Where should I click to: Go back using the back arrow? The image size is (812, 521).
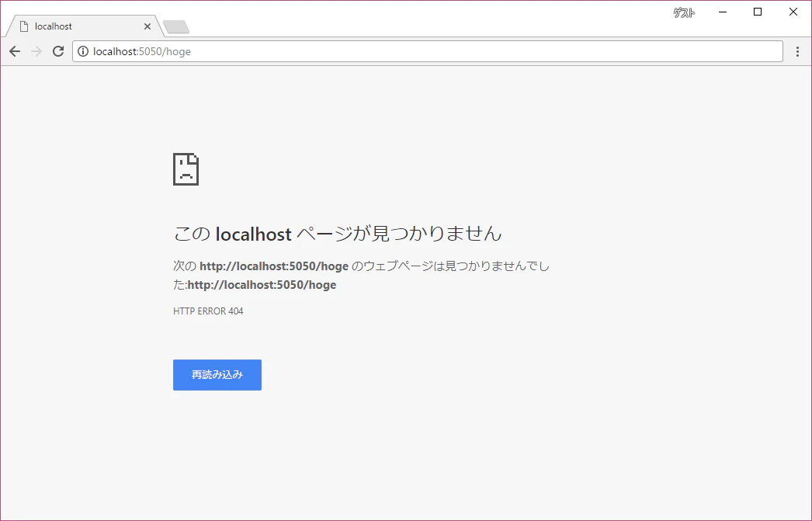click(15, 51)
